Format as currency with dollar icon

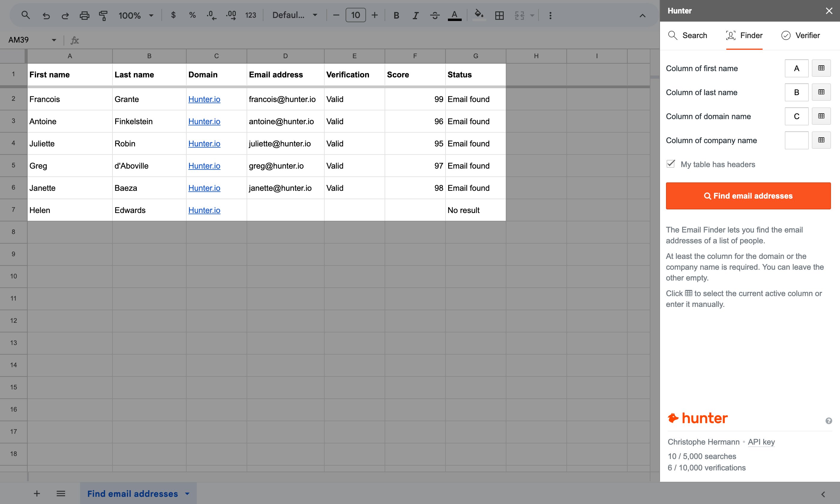[x=173, y=15]
